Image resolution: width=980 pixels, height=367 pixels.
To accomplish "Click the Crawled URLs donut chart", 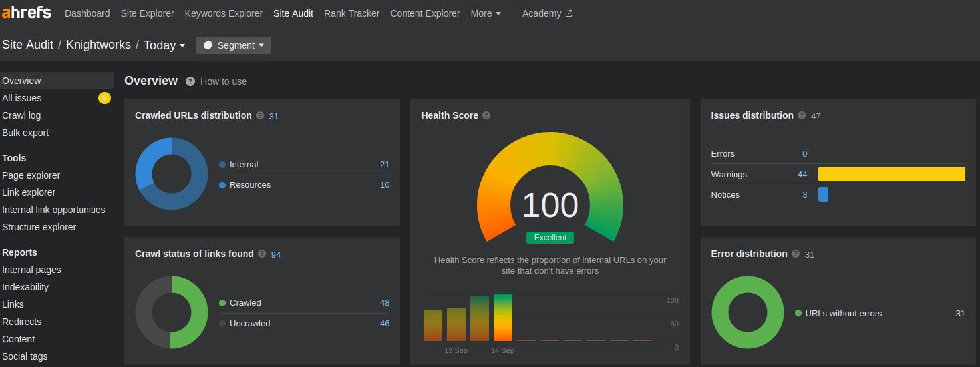I will click(x=172, y=174).
